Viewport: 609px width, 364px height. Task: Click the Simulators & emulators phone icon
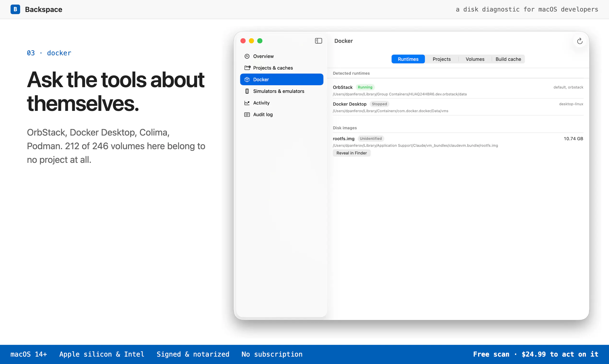[x=247, y=91]
